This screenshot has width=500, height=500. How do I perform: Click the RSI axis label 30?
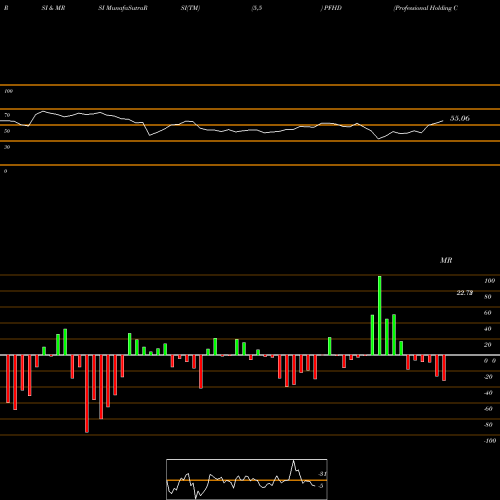(7, 147)
